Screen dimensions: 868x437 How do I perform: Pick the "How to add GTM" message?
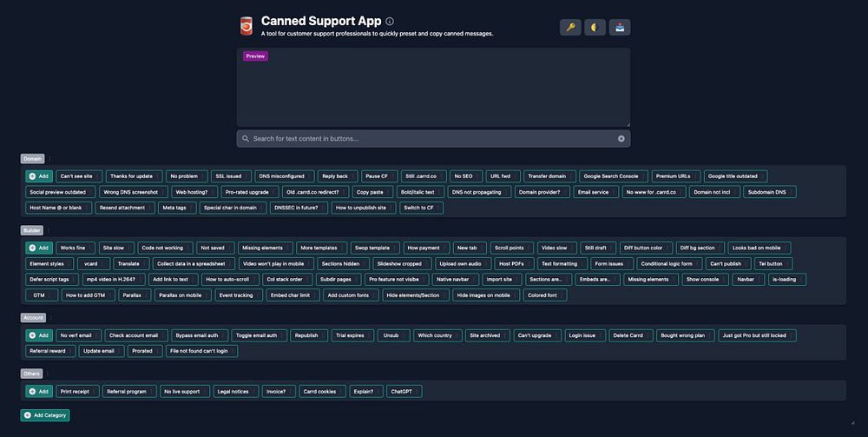click(88, 295)
